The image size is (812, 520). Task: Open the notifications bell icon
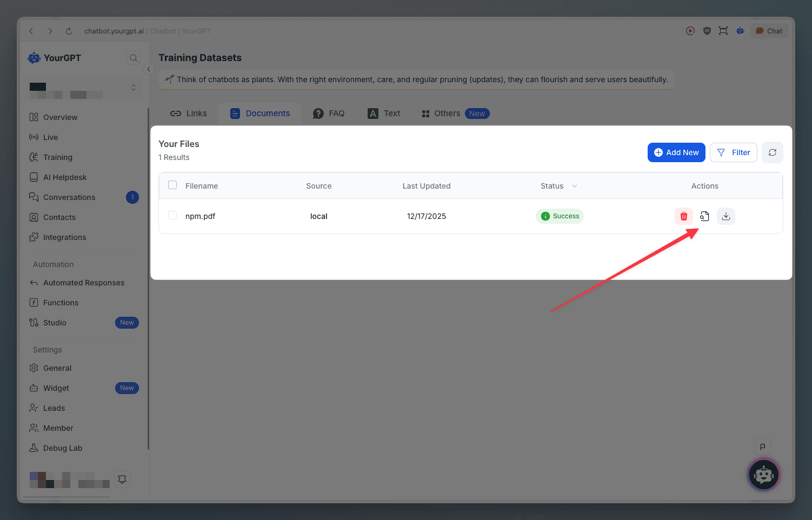(122, 479)
